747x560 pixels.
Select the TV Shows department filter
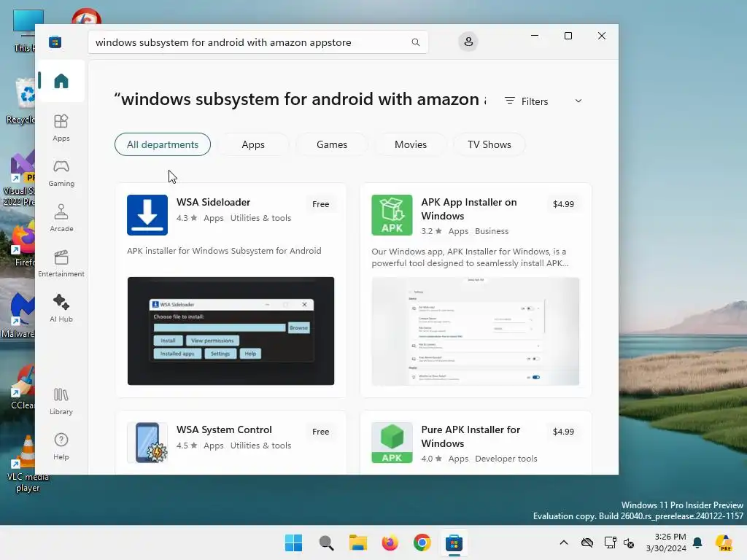489,144
